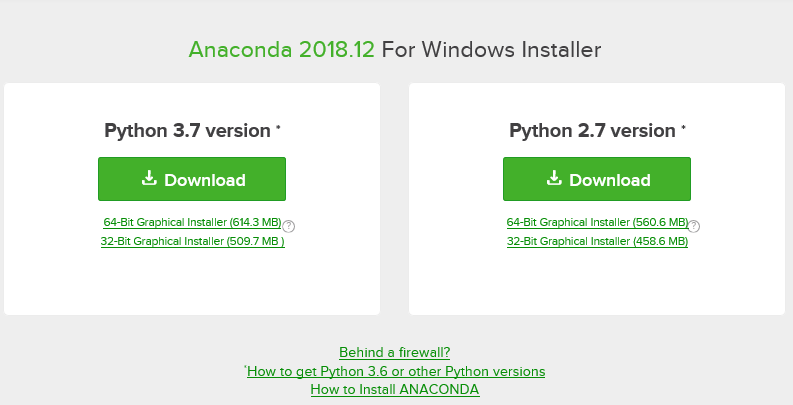Open the "Behind a firewall?" link
793x405 pixels.
(395, 352)
